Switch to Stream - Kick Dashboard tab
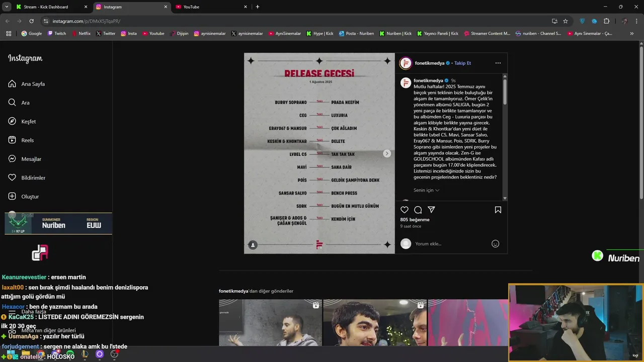Viewport: 644px width, 362px height. (52, 7)
